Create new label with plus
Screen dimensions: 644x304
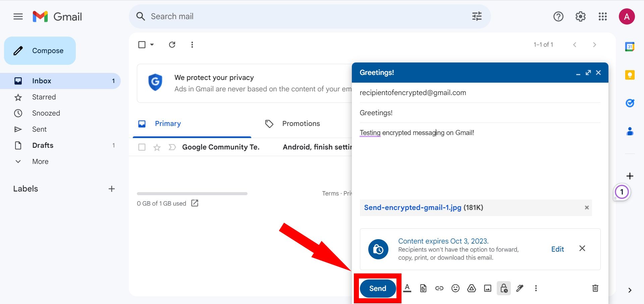click(112, 189)
